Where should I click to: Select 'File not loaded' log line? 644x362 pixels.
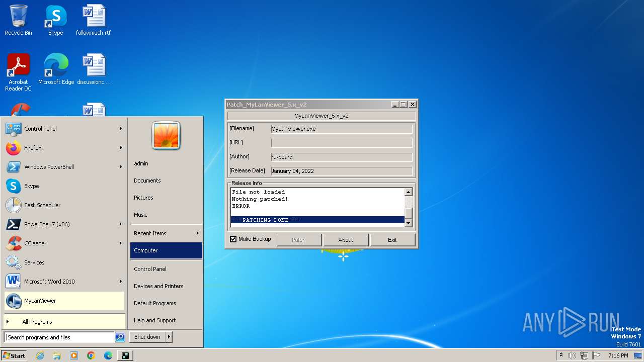(259, 192)
